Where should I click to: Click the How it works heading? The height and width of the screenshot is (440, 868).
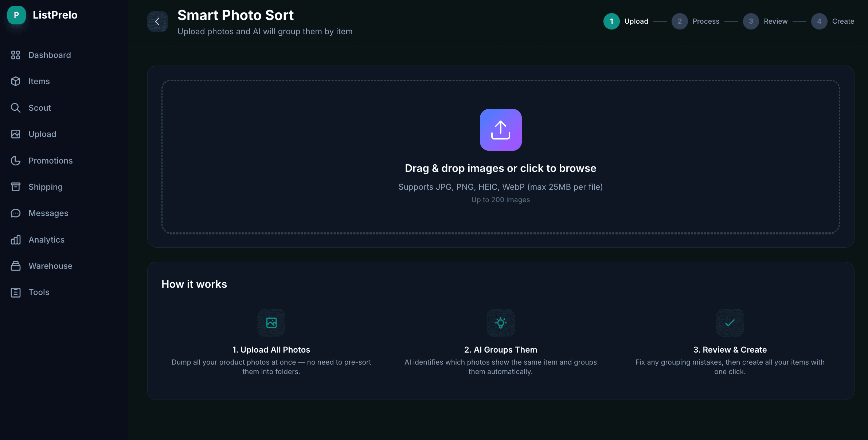[x=194, y=284]
